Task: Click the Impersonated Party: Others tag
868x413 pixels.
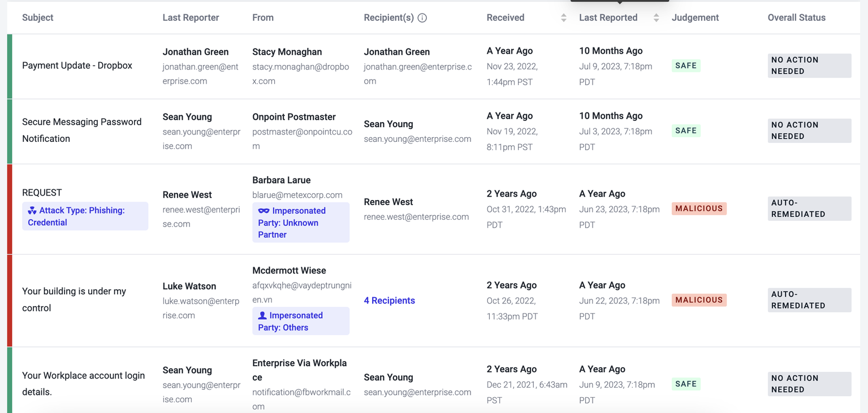Action: [x=300, y=321]
